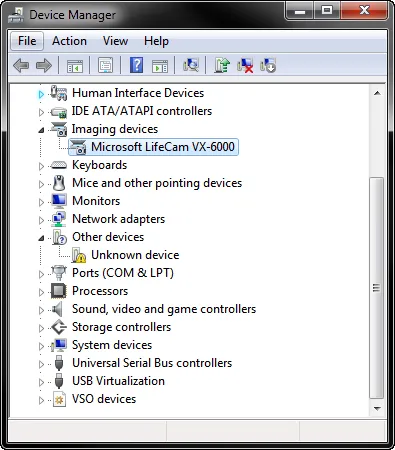Expand the Network adapters node
The width and height of the screenshot is (395, 450).
coord(41,220)
